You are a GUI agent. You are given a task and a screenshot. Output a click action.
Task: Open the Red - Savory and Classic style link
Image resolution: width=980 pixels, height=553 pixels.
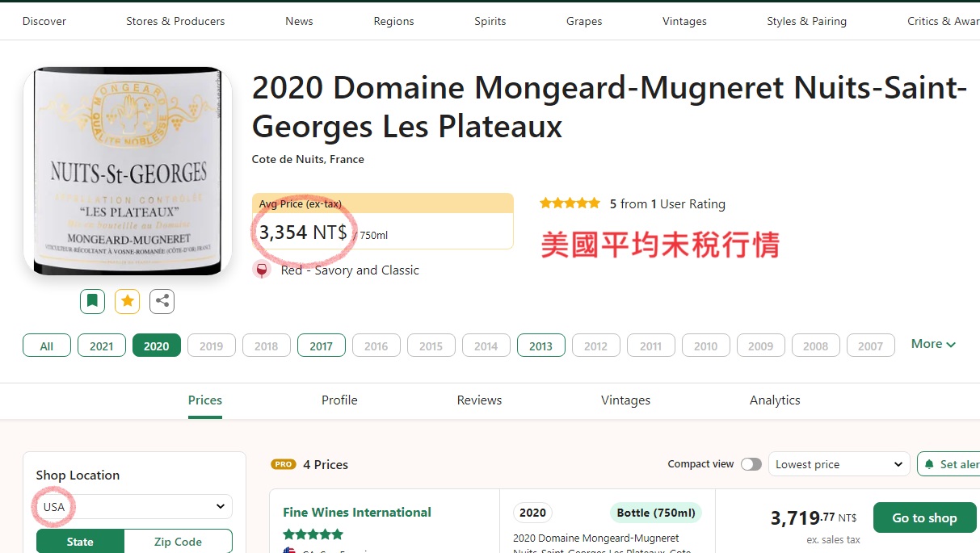350,270
